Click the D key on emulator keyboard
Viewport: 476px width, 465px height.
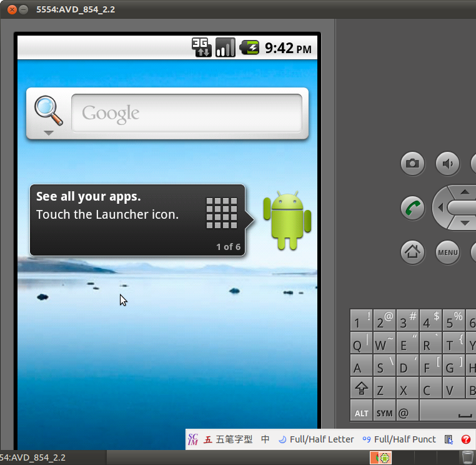407,365
